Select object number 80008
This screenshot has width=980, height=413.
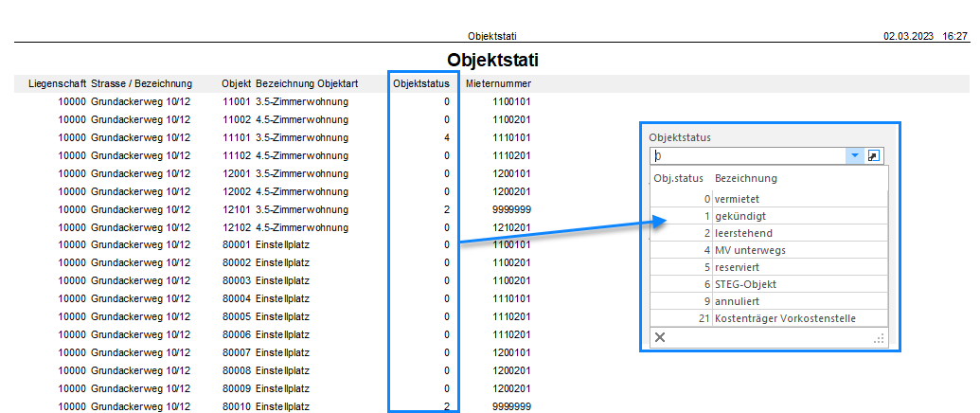click(237, 371)
